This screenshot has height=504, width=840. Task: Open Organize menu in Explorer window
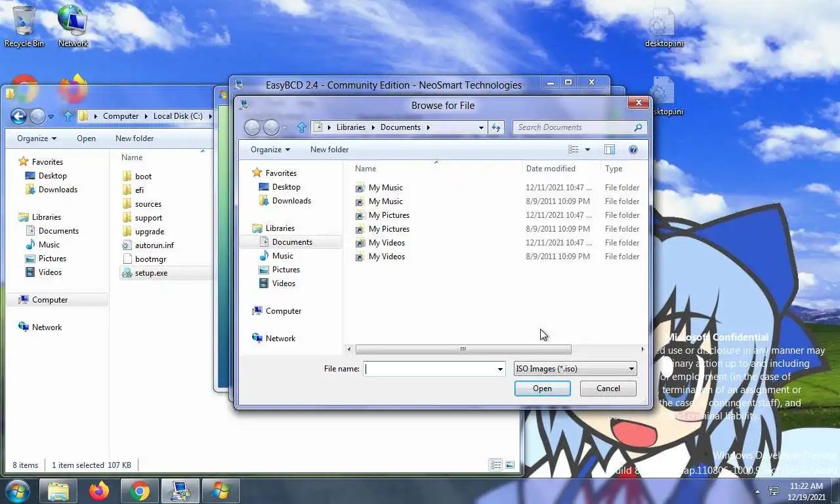coord(37,138)
